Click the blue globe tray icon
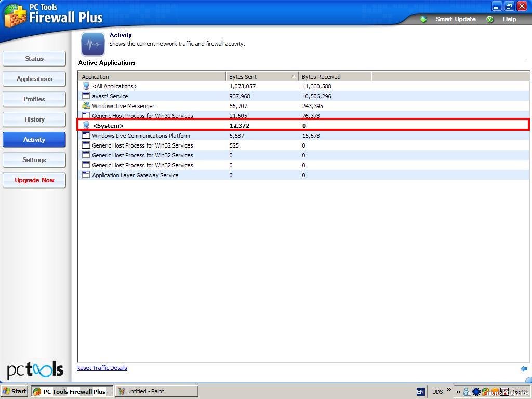The image size is (532, 399). coord(476,392)
